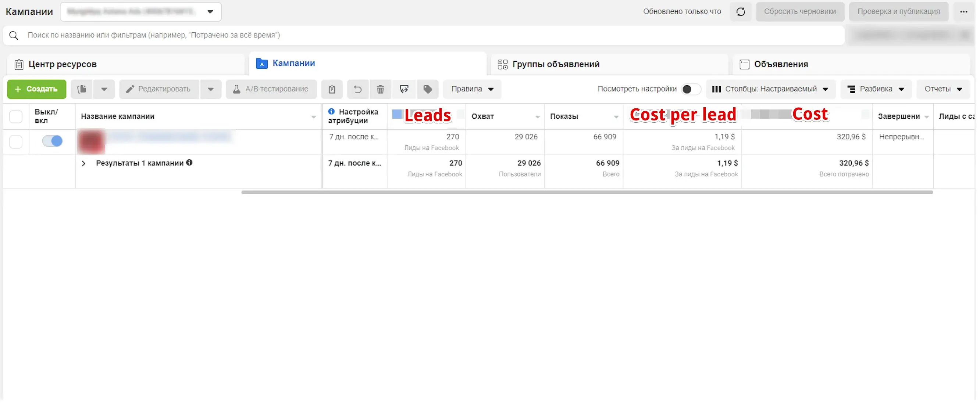Image resolution: width=980 pixels, height=407 pixels.
Task: Open the 'Правила' rules button
Action: pyautogui.click(x=472, y=89)
